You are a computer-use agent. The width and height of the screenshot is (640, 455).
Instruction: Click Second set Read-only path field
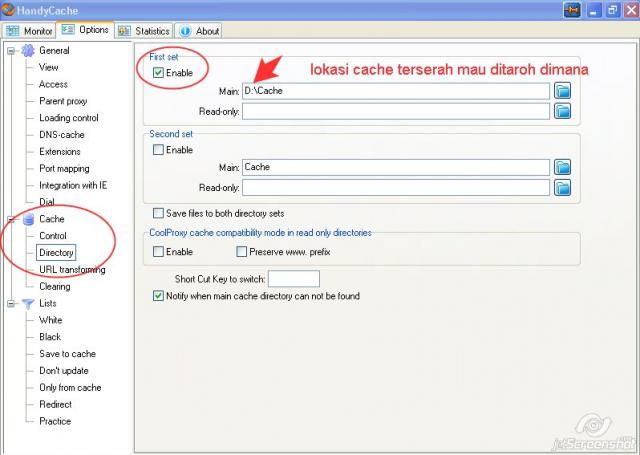[x=396, y=188]
